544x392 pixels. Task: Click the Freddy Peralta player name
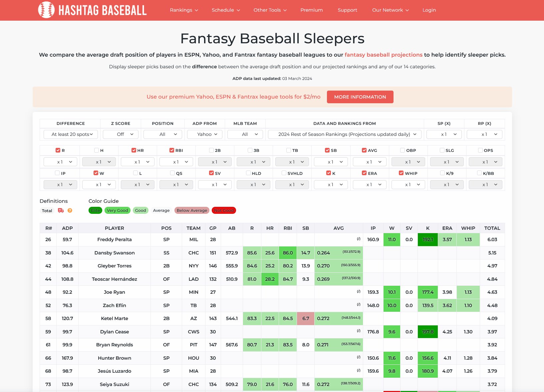pos(115,239)
